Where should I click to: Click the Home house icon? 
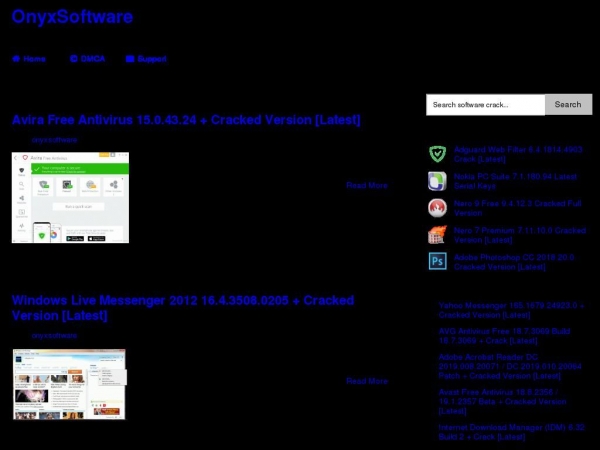(x=16, y=59)
